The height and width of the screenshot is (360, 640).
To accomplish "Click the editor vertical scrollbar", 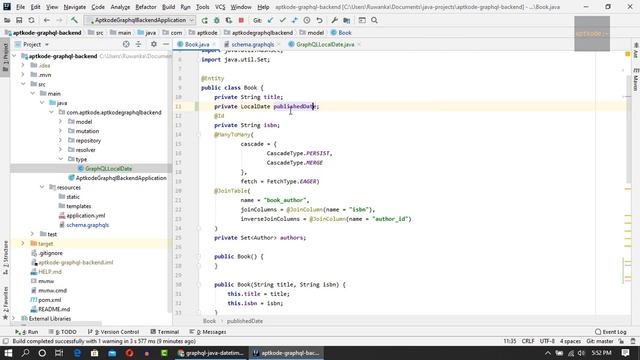I will coord(628,130).
